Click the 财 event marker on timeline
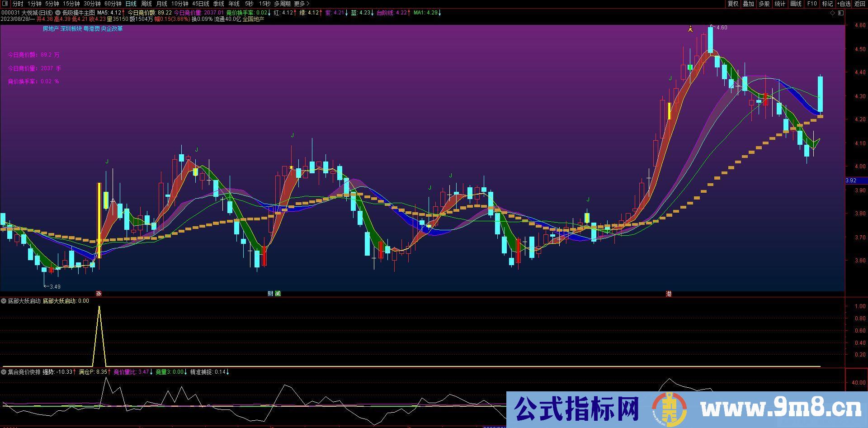The image size is (868, 428). (270, 294)
